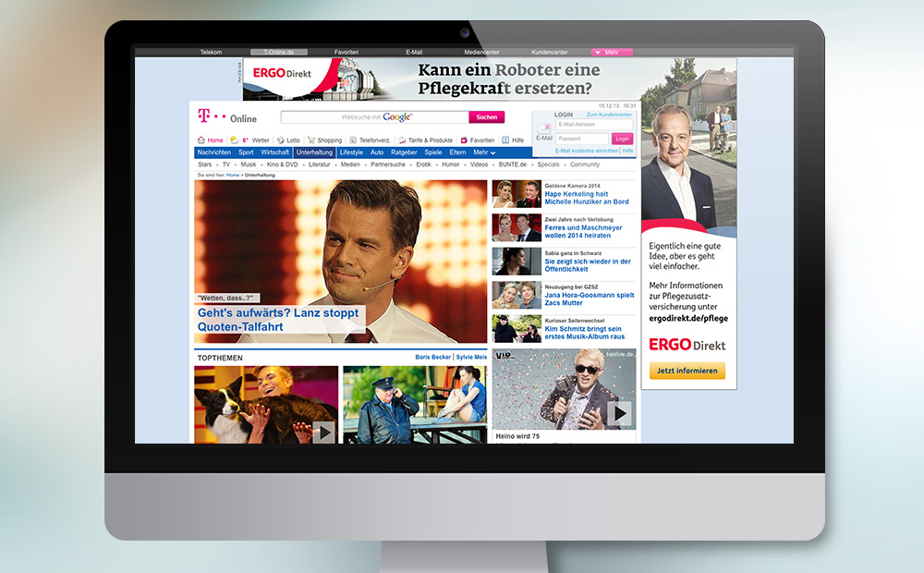Open the weather sun-cloud icon
Viewport: 924px width, 573px height.
[234, 140]
